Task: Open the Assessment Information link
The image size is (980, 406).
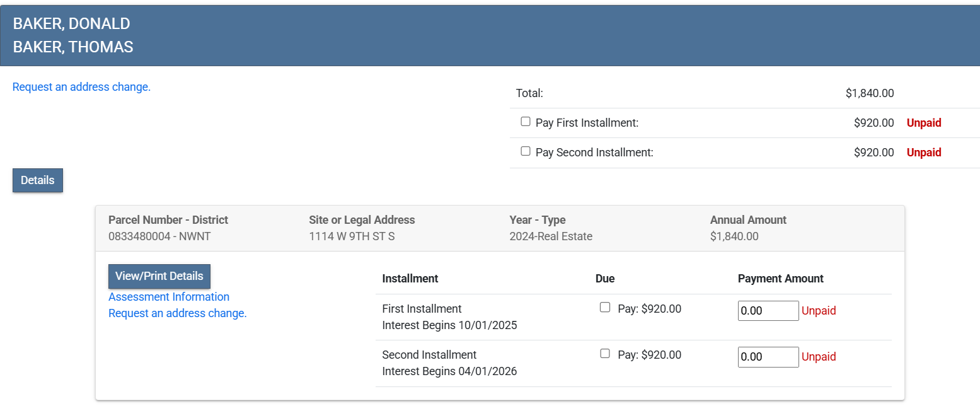Action: 169,297
